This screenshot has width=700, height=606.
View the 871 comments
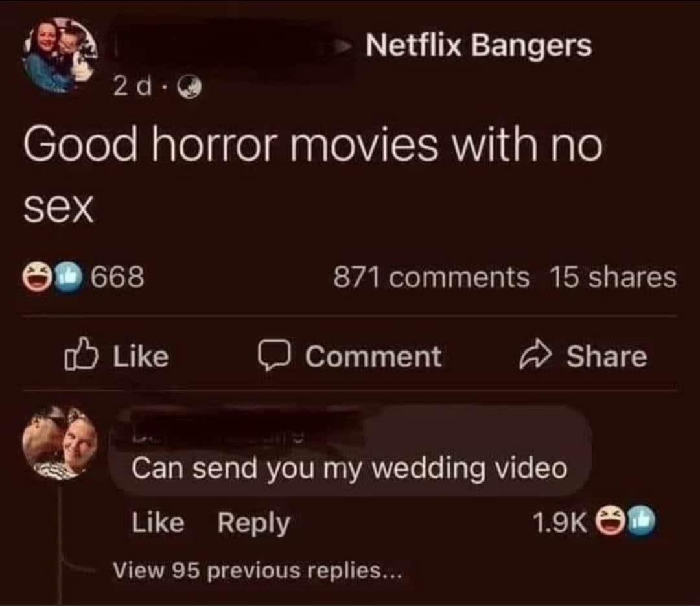pos(431,277)
